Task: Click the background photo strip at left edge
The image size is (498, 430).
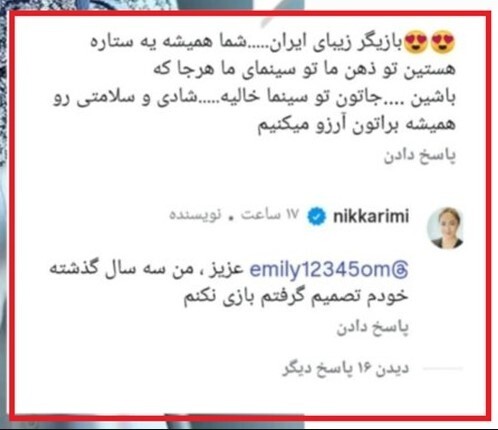Action: tap(3, 213)
